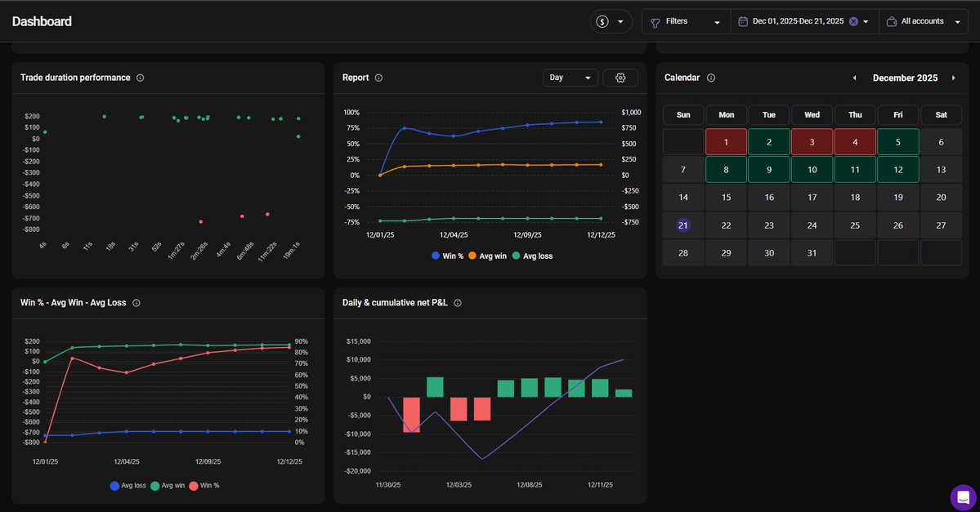Viewport: 980px width, 512px height.
Task: Click the December 2025 month label
Action: click(905, 78)
